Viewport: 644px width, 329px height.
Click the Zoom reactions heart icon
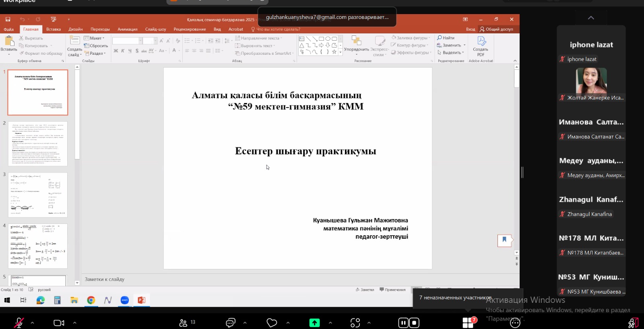point(272,323)
